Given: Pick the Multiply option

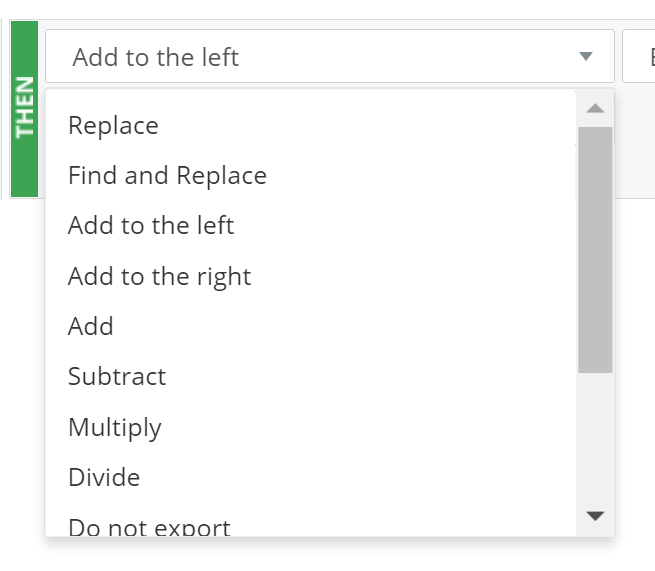Looking at the screenshot, I should click(x=310, y=427).
